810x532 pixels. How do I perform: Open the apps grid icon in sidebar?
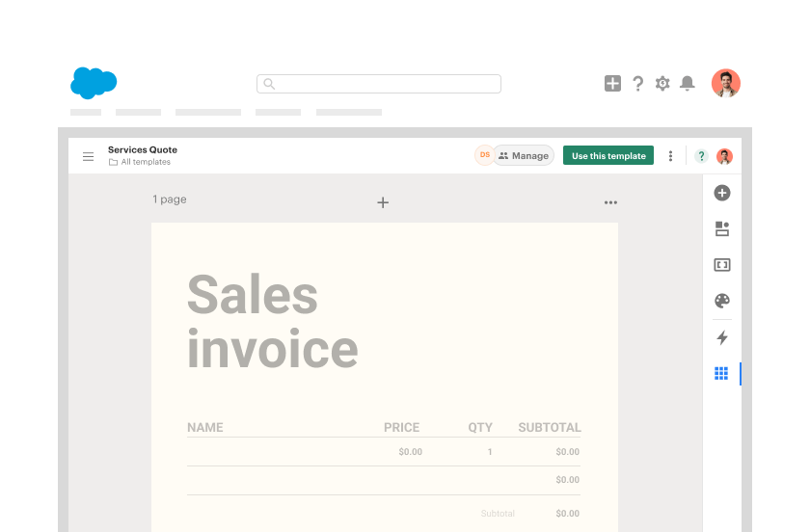click(721, 373)
